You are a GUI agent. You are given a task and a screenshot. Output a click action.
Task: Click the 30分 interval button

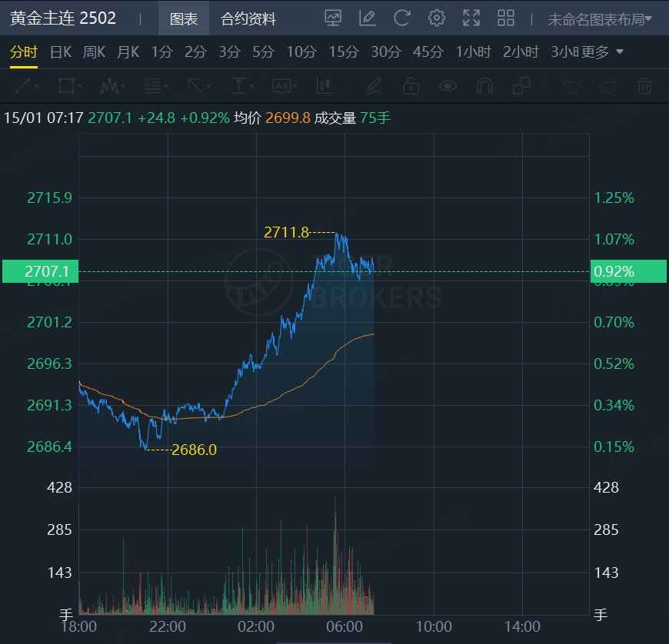coord(385,52)
